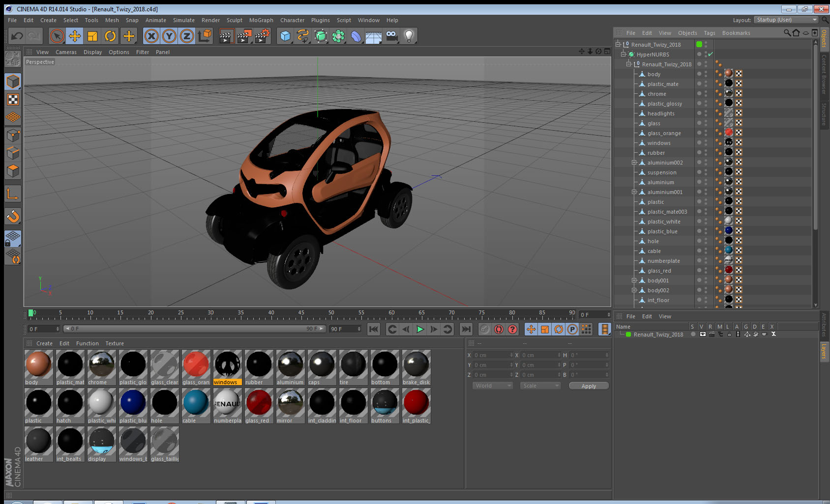Play the animation forward
Image resolution: width=830 pixels, height=504 pixels.
tap(420, 329)
